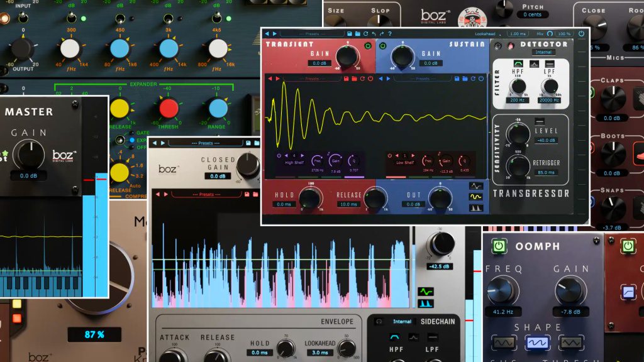The width and height of the screenshot is (644, 362).
Task: Click the Mix knob at 100% in the toolbar
Action: (x=550, y=32)
